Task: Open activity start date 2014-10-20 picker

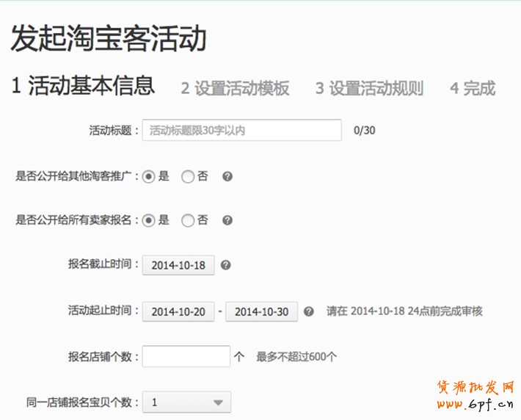Action: 178,311
